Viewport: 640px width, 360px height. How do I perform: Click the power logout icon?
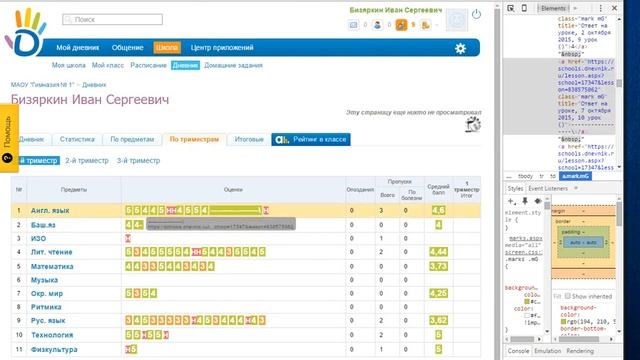click(x=476, y=14)
